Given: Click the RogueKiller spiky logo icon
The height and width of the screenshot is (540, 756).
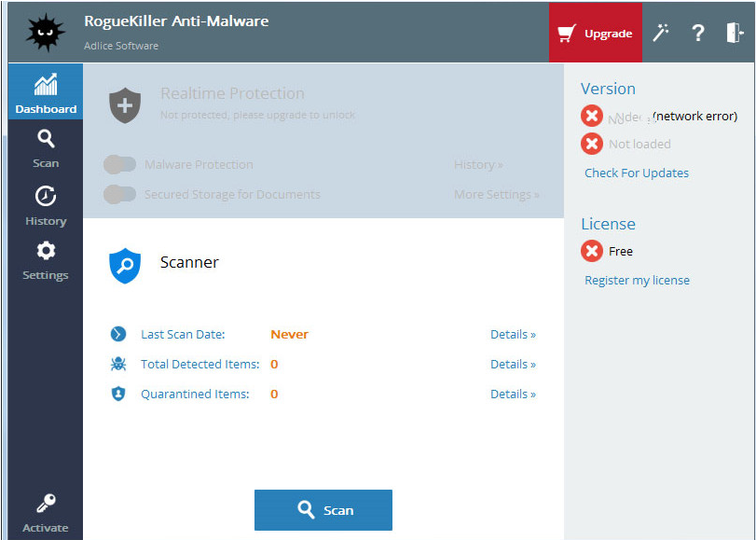Looking at the screenshot, I should 46,33.
